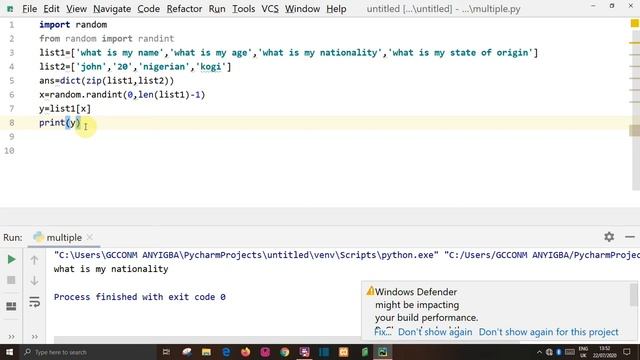Open the Help menu
Image resolution: width=640 pixels, height=360 pixels.
(336, 9)
